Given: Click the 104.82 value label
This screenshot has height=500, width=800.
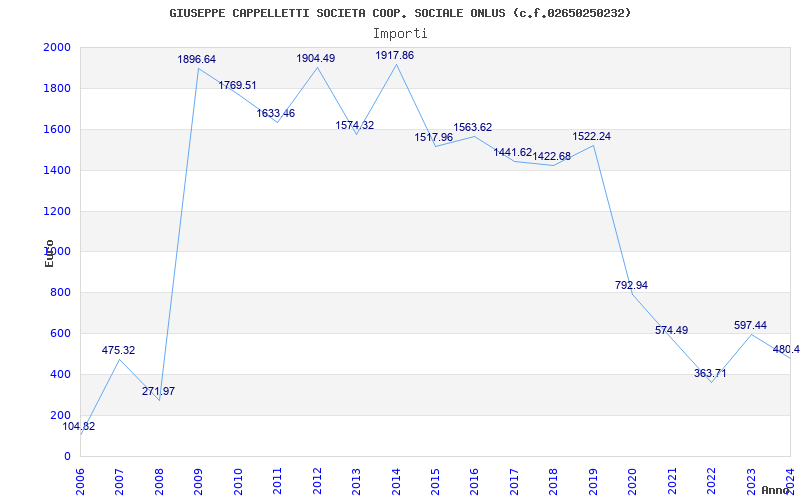Looking at the screenshot, I should coord(79,427).
